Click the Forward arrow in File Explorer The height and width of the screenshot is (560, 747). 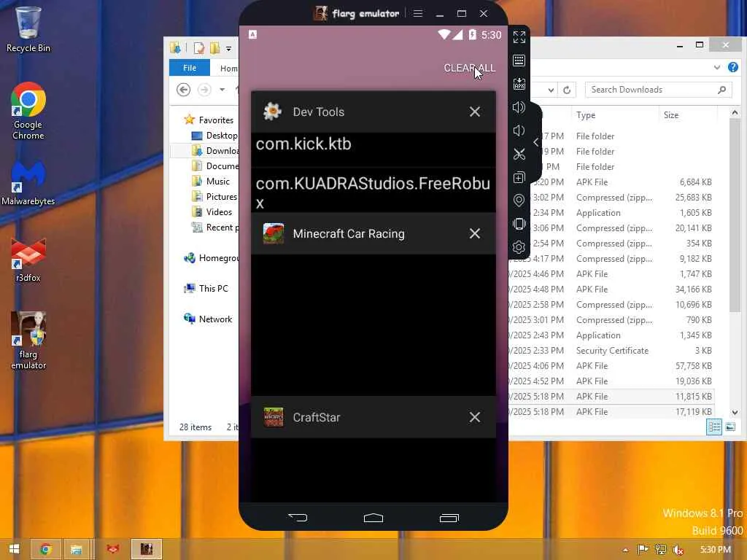pos(204,90)
